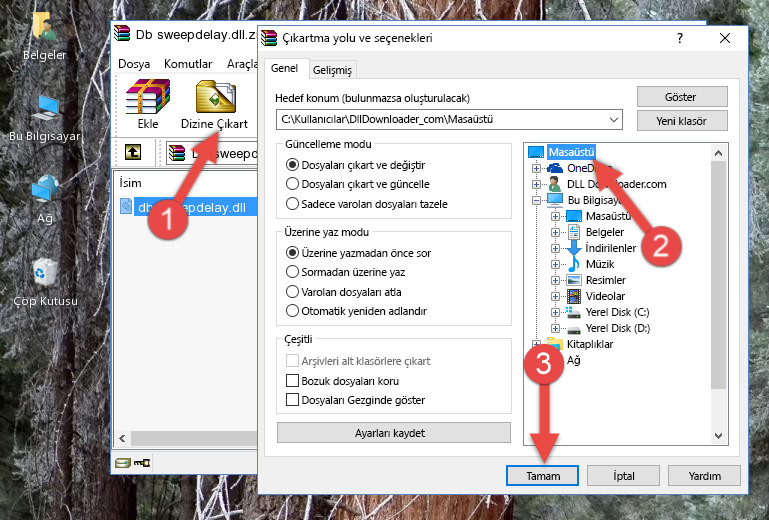Click the Göster button

[x=682, y=97]
